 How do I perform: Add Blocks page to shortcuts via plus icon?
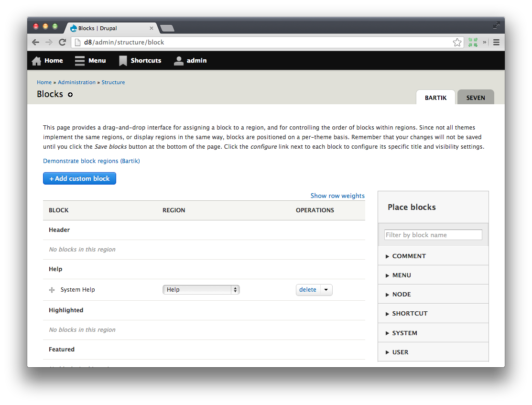coord(70,95)
